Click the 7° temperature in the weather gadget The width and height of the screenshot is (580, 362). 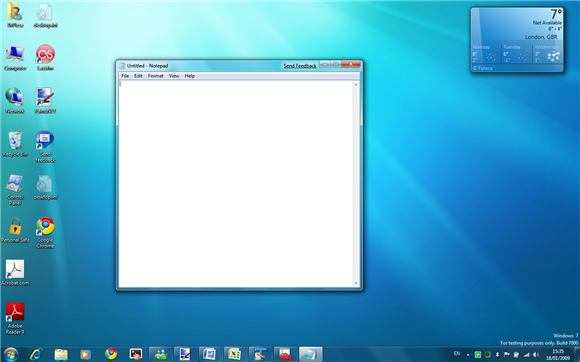pos(556,14)
